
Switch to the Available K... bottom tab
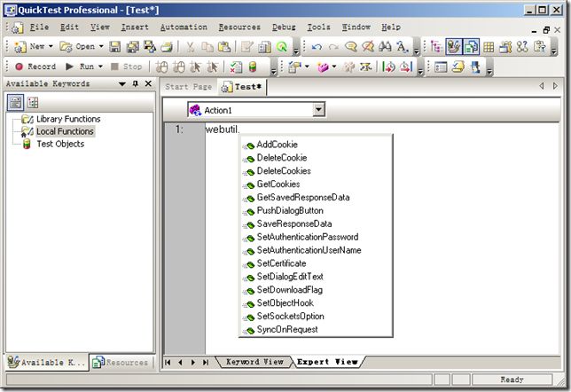pyautogui.click(x=47, y=362)
